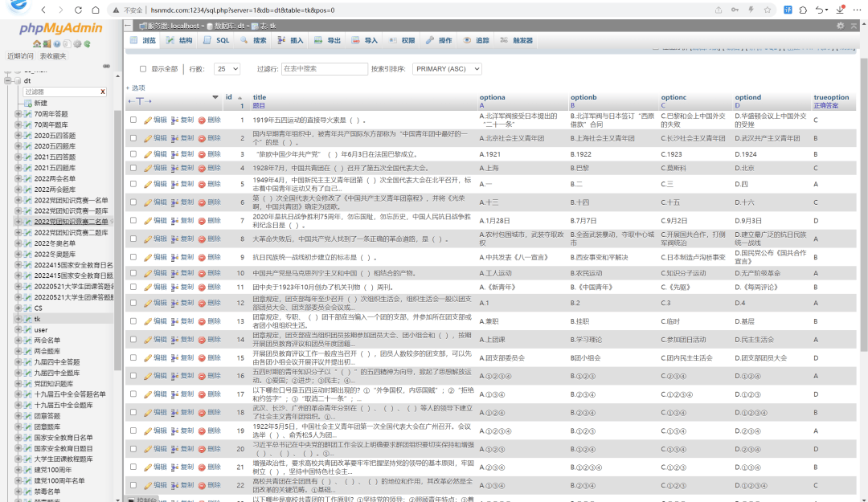This screenshot has width=868, height=502.
Task: Open the 结构 (Structure) tab
Action: click(x=180, y=40)
